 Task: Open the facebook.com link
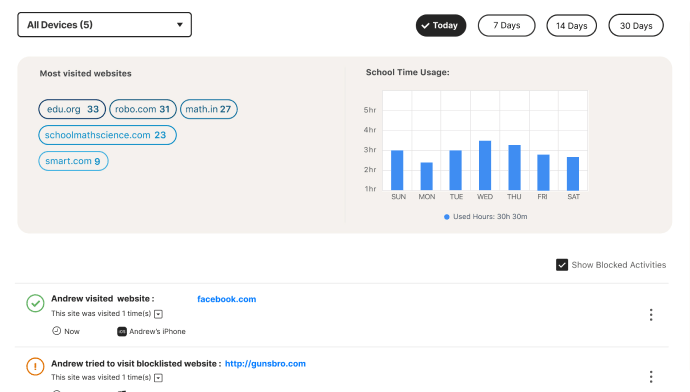pyautogui.click(x=227, y=299)
